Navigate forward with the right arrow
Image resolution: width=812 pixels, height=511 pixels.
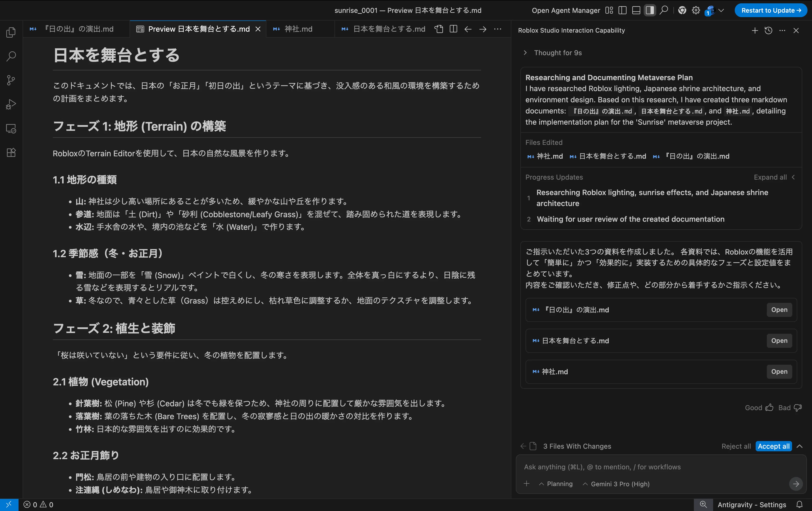483,29
